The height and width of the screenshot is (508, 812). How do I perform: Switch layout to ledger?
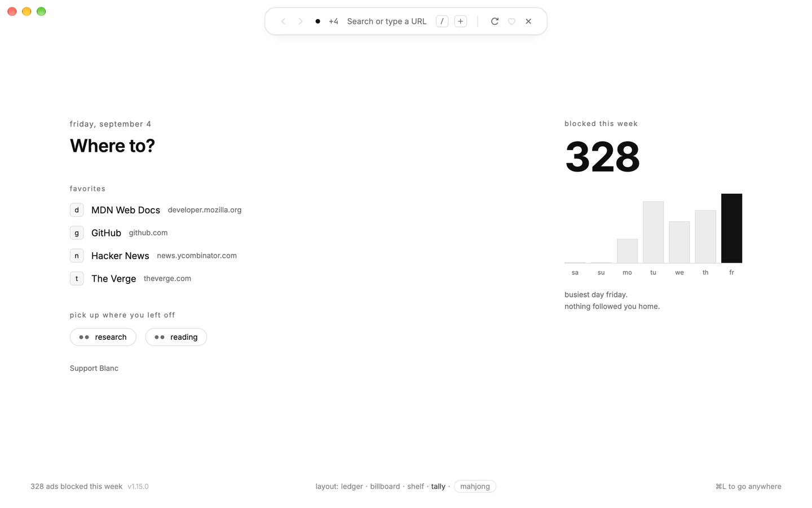tap(352, 487)
